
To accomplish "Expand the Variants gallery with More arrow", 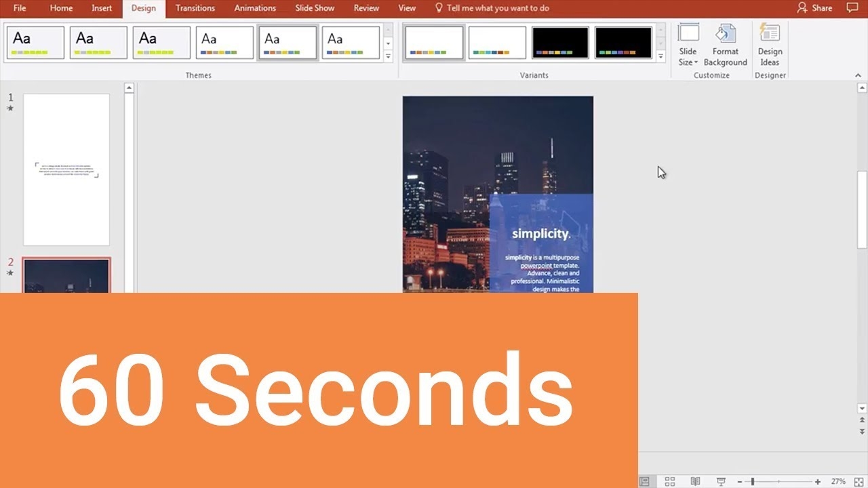I will pos(661,57).
